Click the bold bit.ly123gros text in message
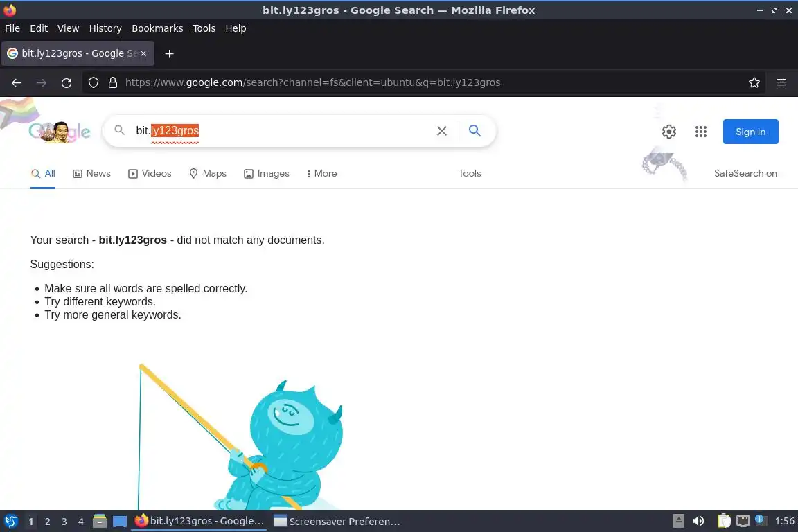 click(133, 240)
